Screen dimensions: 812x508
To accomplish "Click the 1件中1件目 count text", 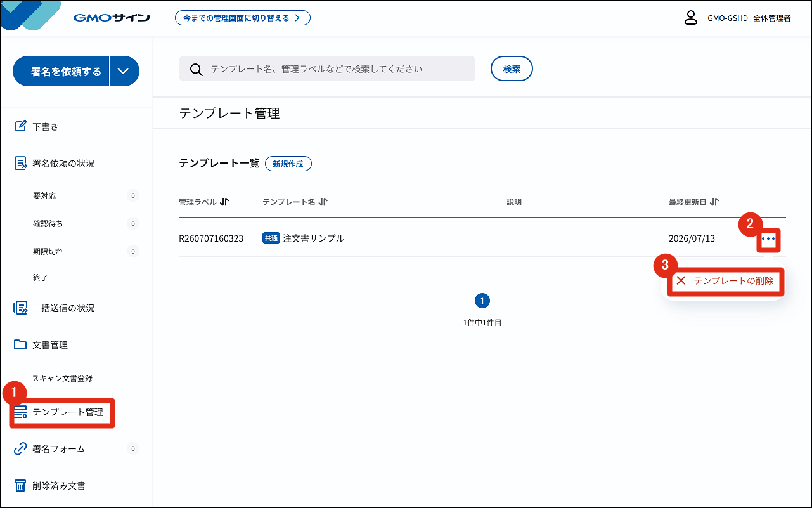I will (482, 322).
